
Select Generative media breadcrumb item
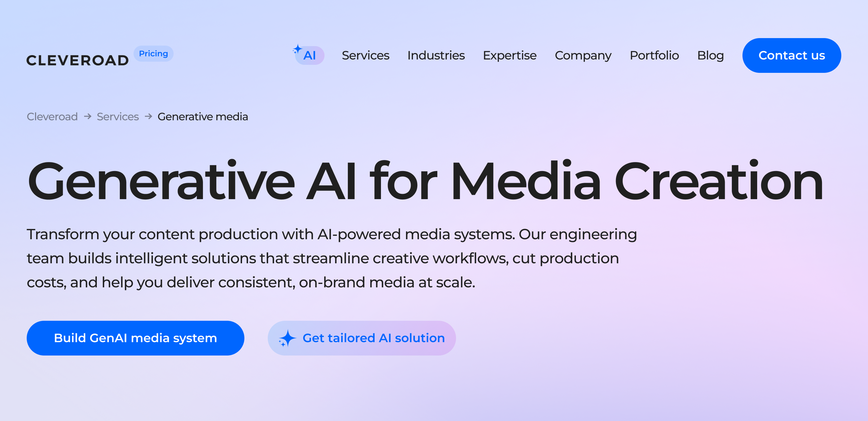203,117
